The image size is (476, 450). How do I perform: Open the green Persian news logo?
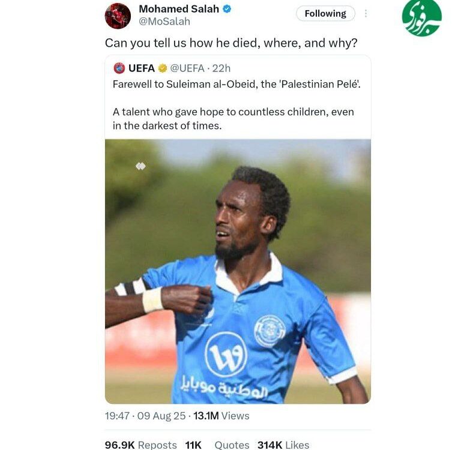click(x=421, y=18)
